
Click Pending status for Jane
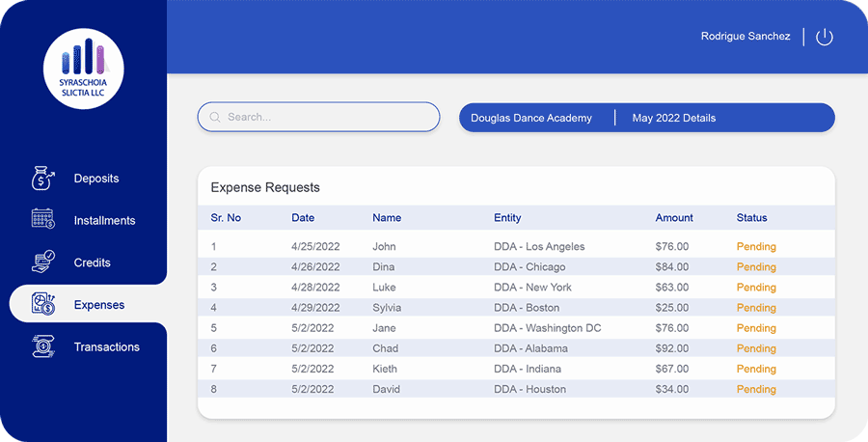click(x=756, y=328)
